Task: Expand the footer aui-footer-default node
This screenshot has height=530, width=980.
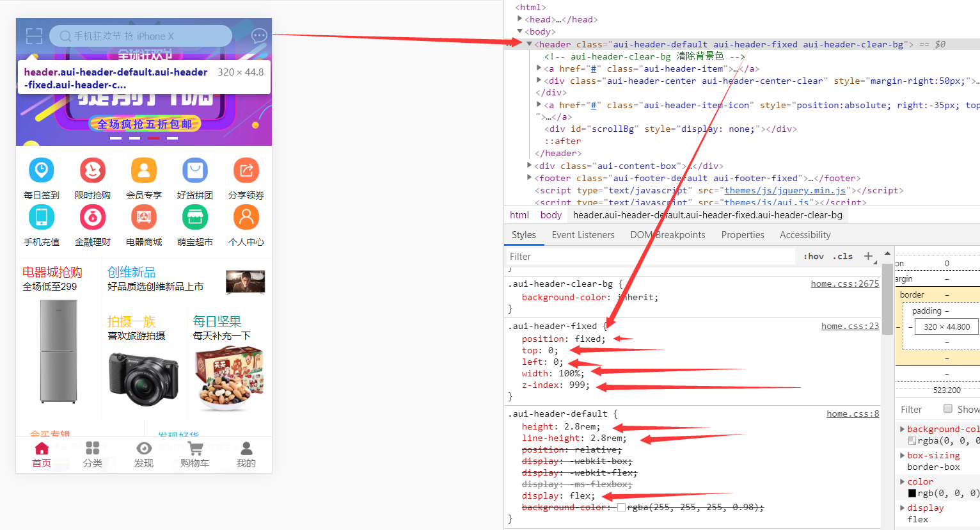Action: pos(530,178)
